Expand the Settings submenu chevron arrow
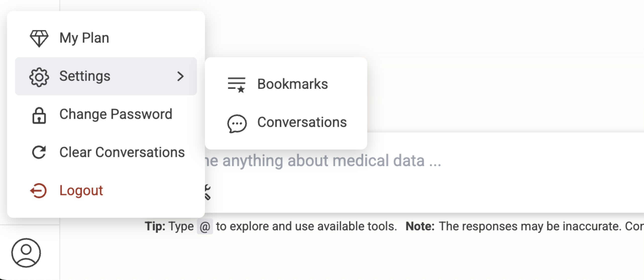644x280 pixels. point(180,76)
